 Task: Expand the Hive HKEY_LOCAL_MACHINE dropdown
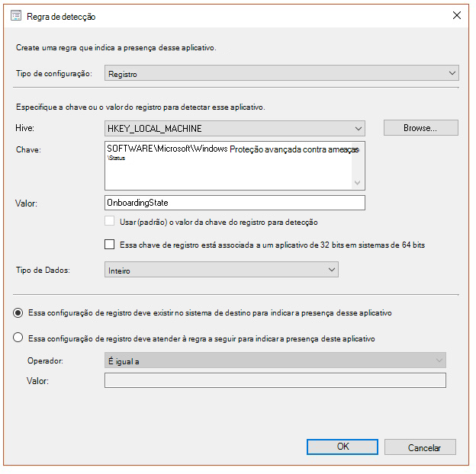tap(234, 129)
